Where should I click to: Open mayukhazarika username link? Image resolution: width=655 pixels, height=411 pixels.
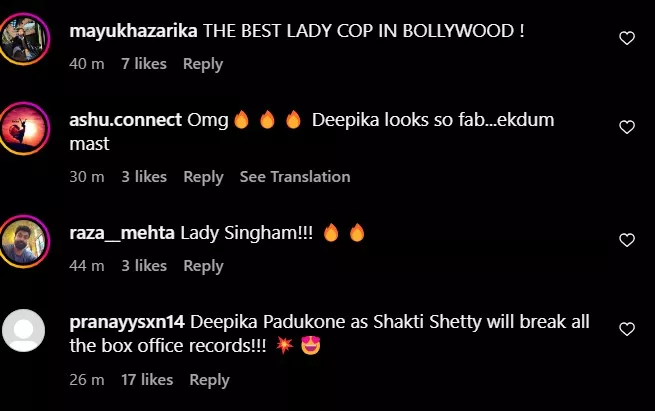pyautogui.click(x=133, y=31)
